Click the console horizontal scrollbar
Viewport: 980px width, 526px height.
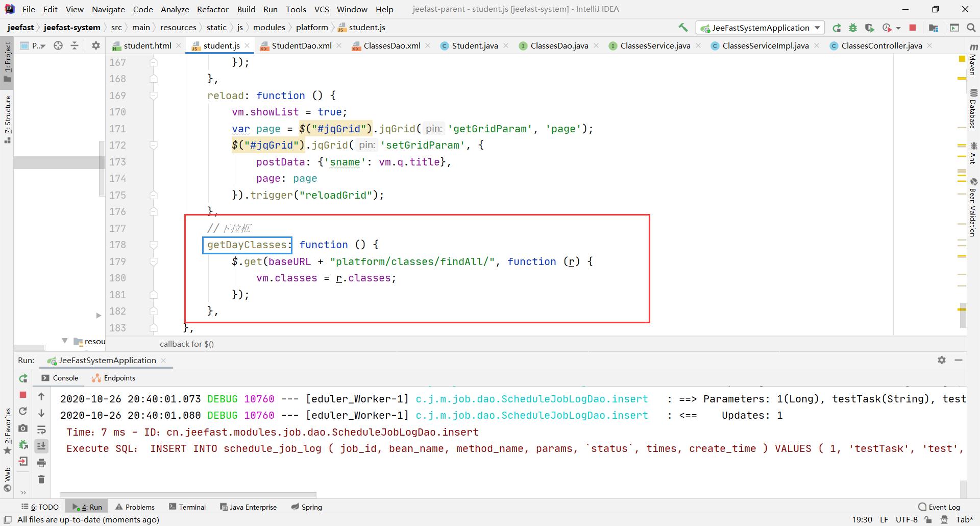tap(188, 494)
